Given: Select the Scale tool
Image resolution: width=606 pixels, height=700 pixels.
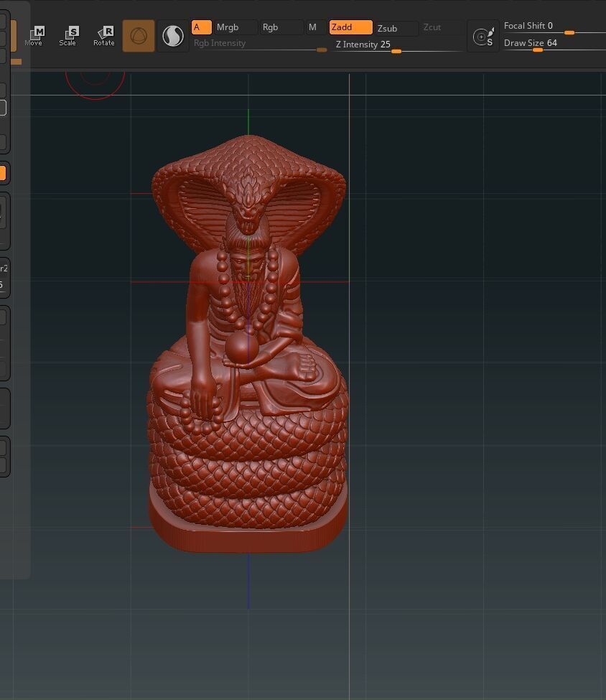Looking at the screenshot, I should (68, 36).
